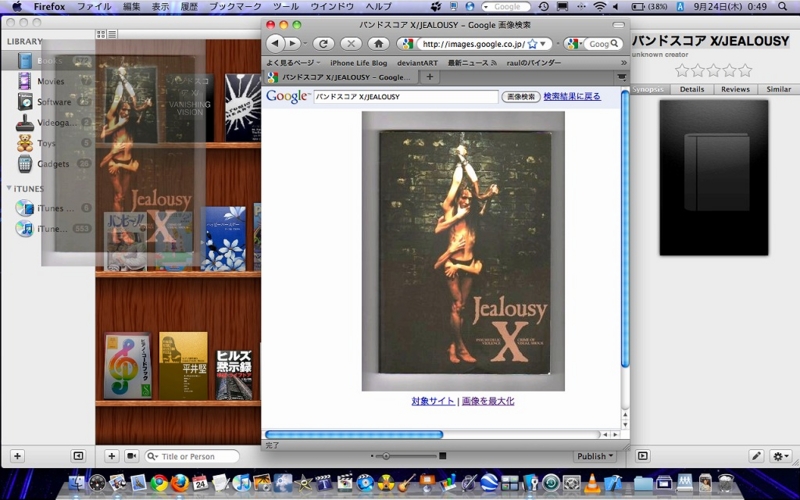Switch to the Details tab
Image resolution: width=800 pixels, height=500 pixels.
pyautogui.click(x=692, y=89)
